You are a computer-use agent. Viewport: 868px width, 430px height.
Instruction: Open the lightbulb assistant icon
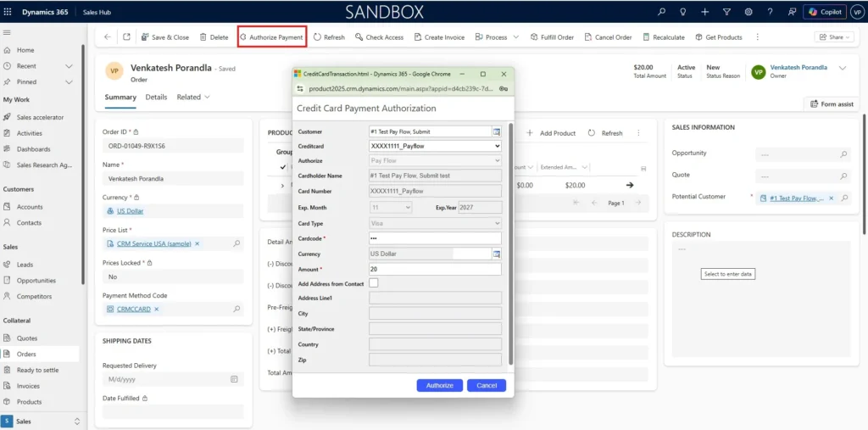tap(683, 12)
